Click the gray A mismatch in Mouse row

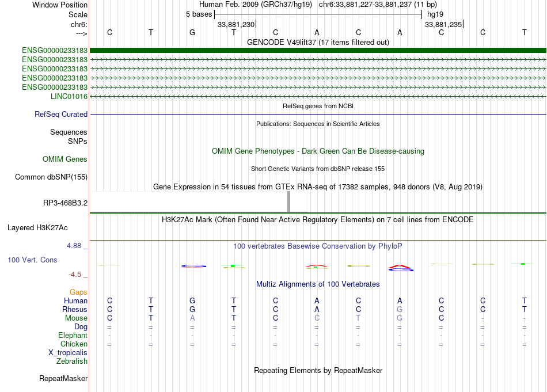tap(192, 318)
